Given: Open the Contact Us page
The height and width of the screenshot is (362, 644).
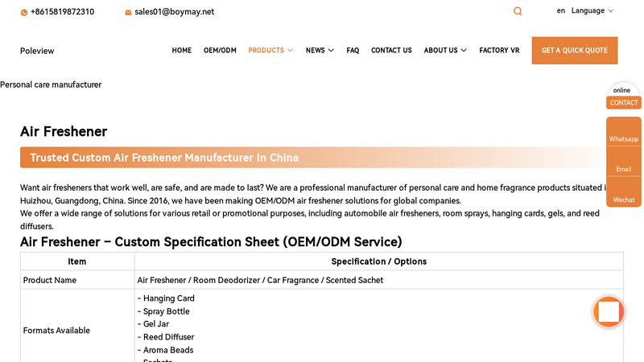Looking at the screenshot, I should [x=391, y=50].
